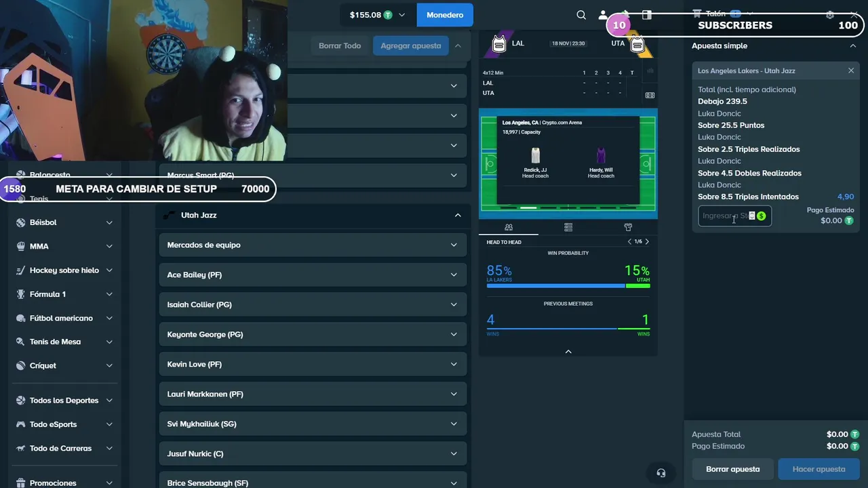Click the Tenis de Mesa paddle icon

pos(21,342)
